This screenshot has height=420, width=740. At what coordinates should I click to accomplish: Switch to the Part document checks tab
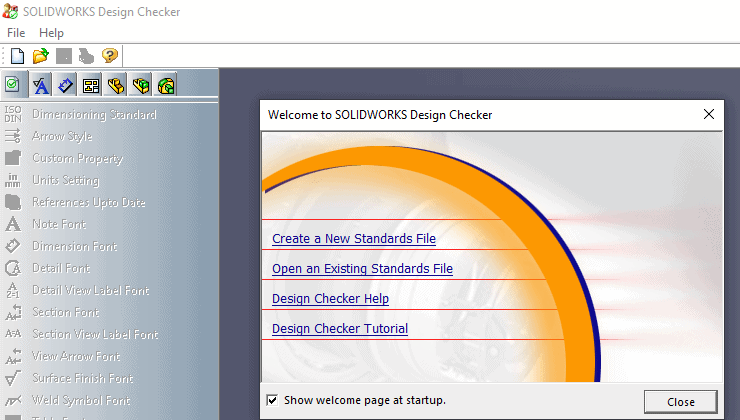pos(116,85)
